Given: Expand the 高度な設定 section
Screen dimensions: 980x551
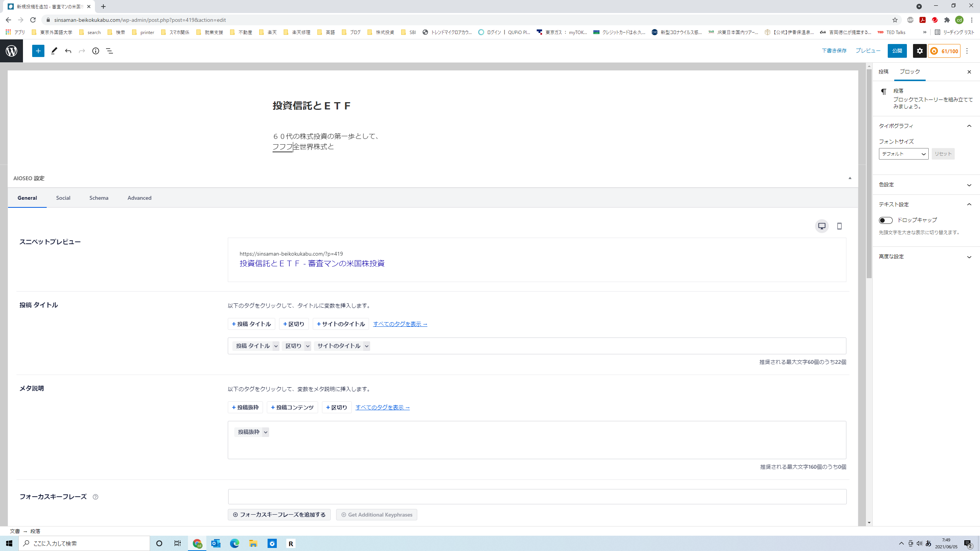Looking at the screenshot, I should point(926,257).
